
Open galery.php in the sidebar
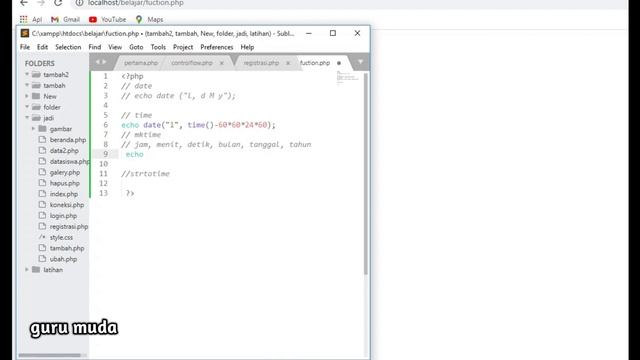coord(65,172)
